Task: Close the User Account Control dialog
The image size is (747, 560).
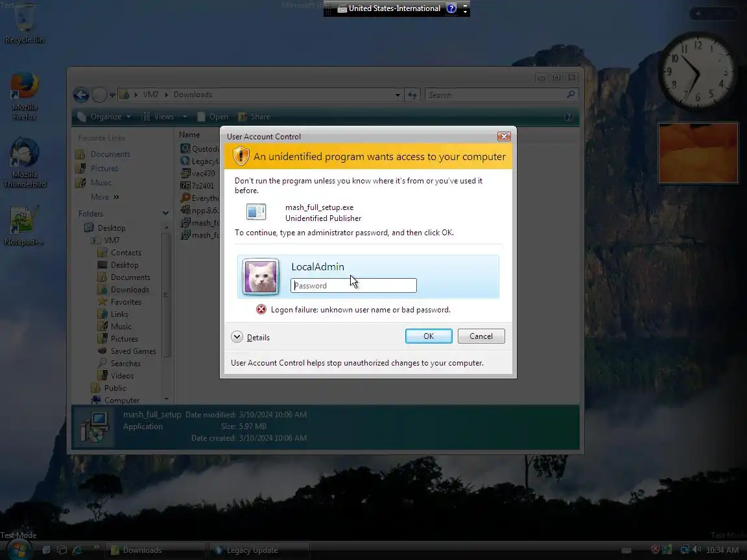Action: pos(504,137)
